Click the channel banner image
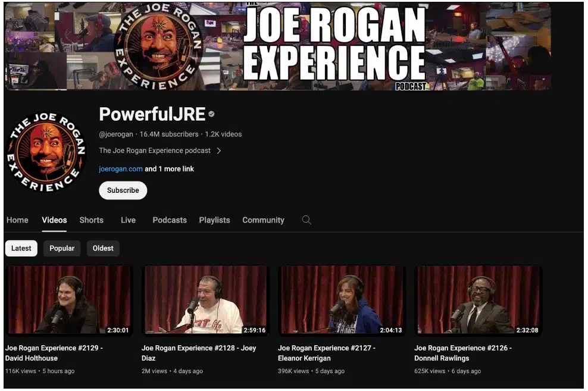The width and height of the screenshot is (588, 391). pyautogui.click(x=277, y=46)
